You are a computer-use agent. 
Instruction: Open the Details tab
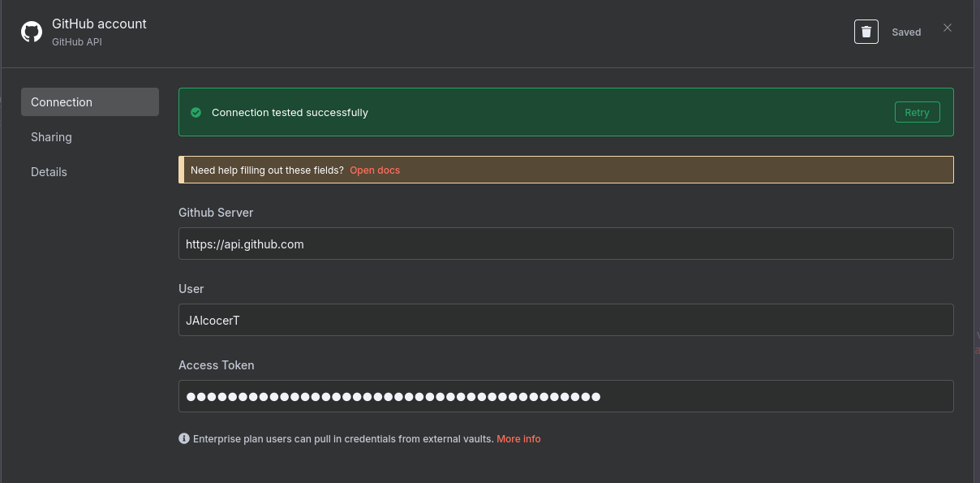[x=49, y=172]
